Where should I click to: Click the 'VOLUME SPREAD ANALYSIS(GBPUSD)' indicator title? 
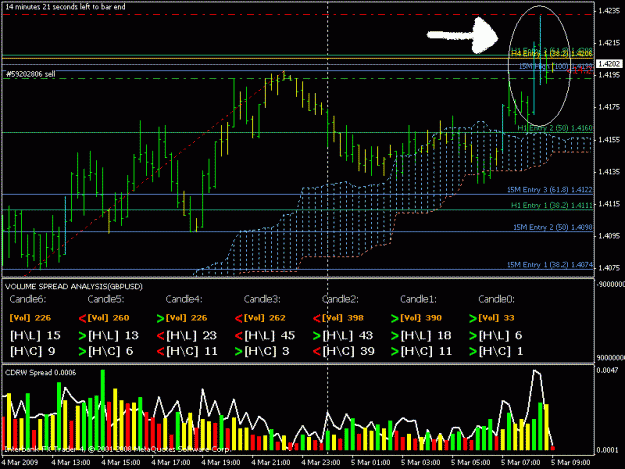tap(74, 287)
